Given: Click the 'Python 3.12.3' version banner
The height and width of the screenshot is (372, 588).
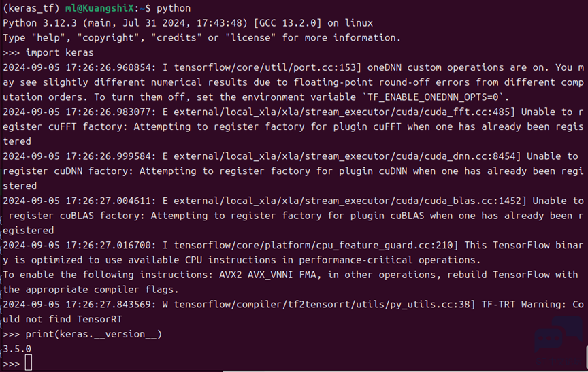Looking at the screenshot, I should click(x=39, y=23).
